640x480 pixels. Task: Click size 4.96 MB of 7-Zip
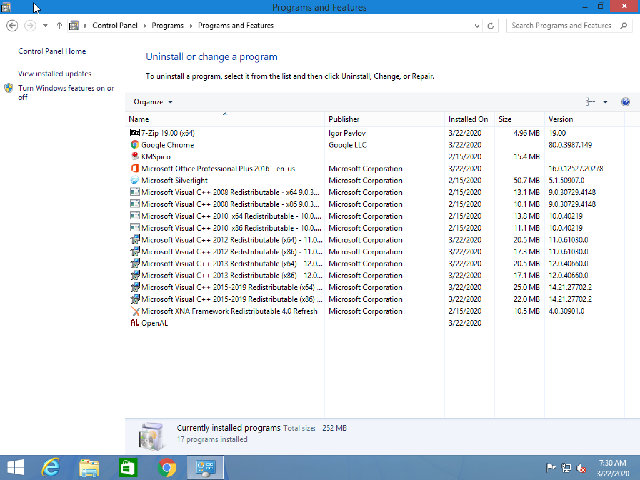click(x=527, y=133)
